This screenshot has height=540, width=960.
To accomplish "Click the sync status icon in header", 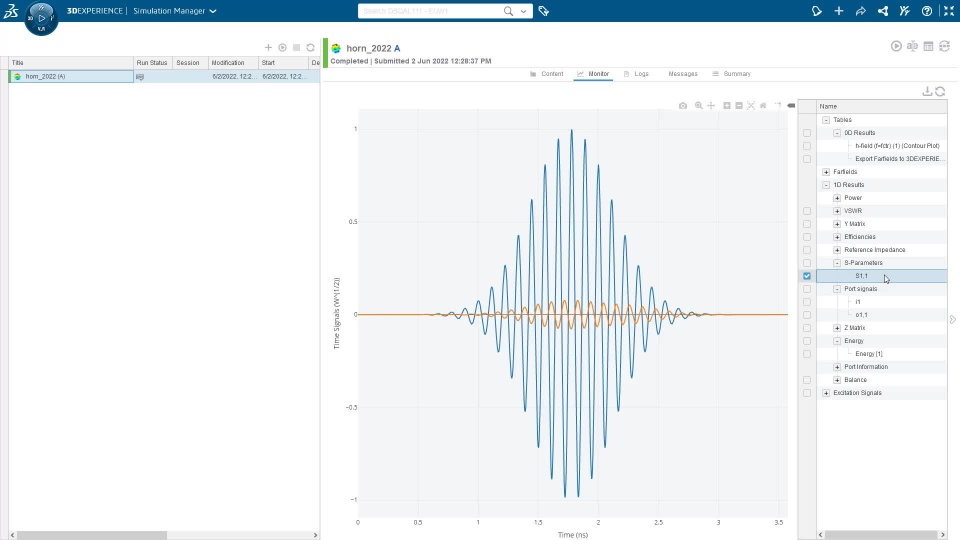I will (x=945, y=46).
